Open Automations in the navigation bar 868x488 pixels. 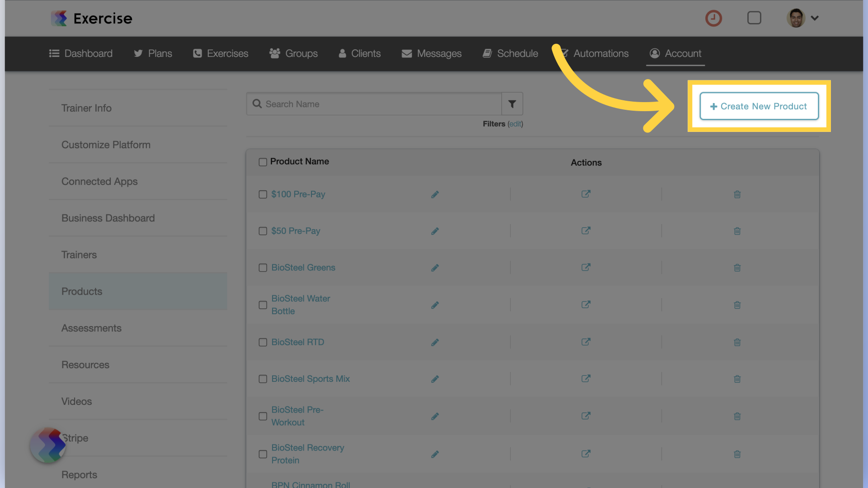(594, 53)
